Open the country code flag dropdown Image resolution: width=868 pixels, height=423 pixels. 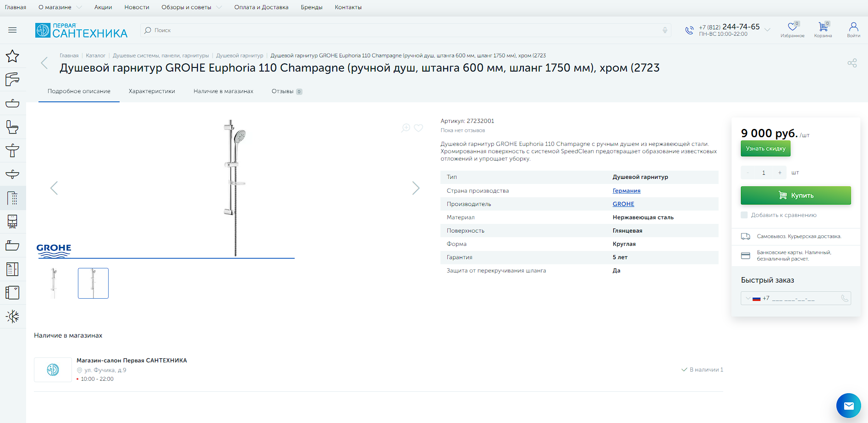(753, 298)
